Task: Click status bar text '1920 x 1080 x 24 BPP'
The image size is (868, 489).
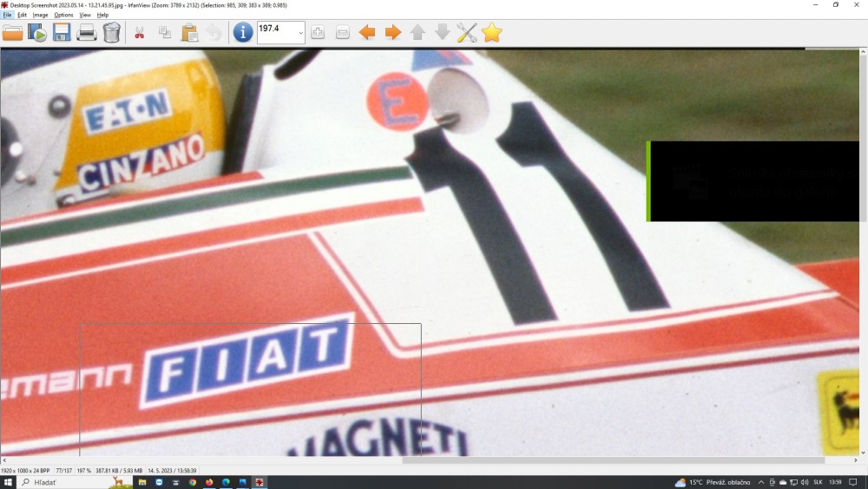Action: (25, 471)
